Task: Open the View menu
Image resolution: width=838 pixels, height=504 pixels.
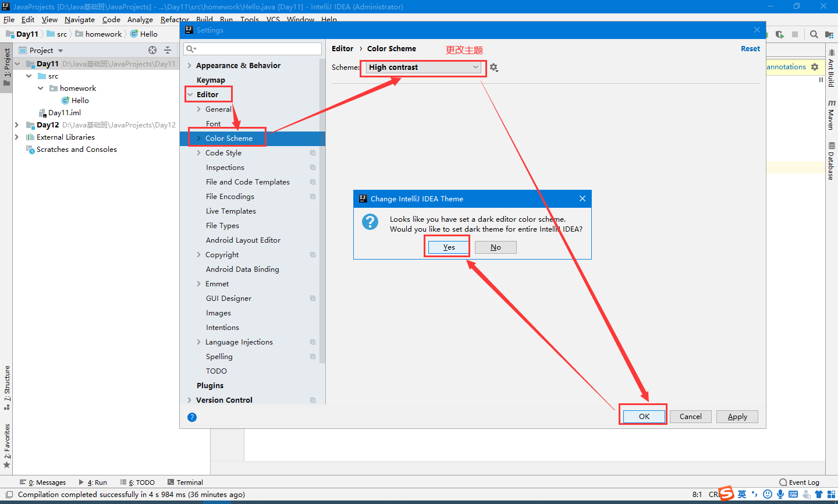Action: (49, 20)
